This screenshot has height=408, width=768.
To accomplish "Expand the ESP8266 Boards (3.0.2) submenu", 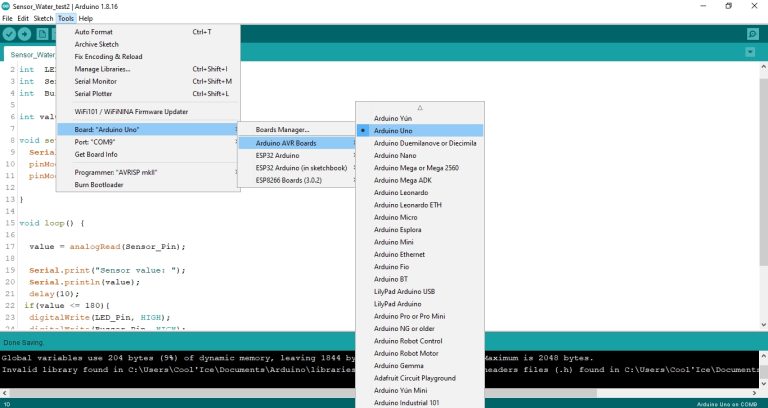I will click(297, 180).
